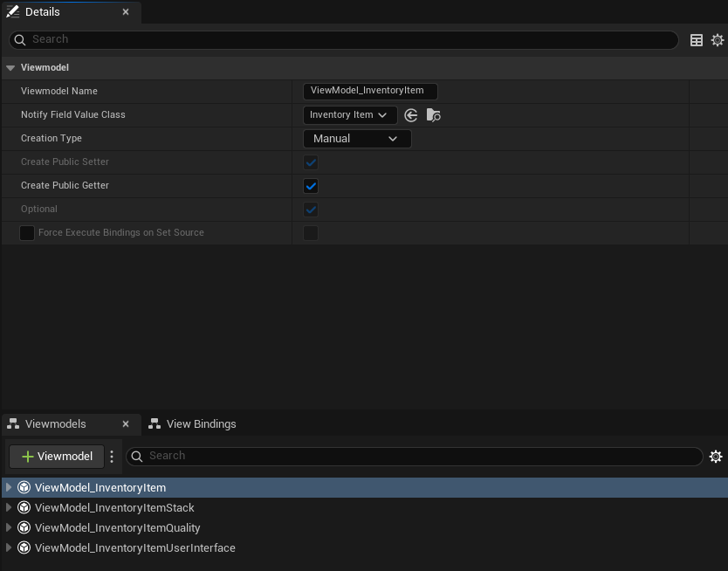Open the Details panel view options grid icon

point(696,39)
